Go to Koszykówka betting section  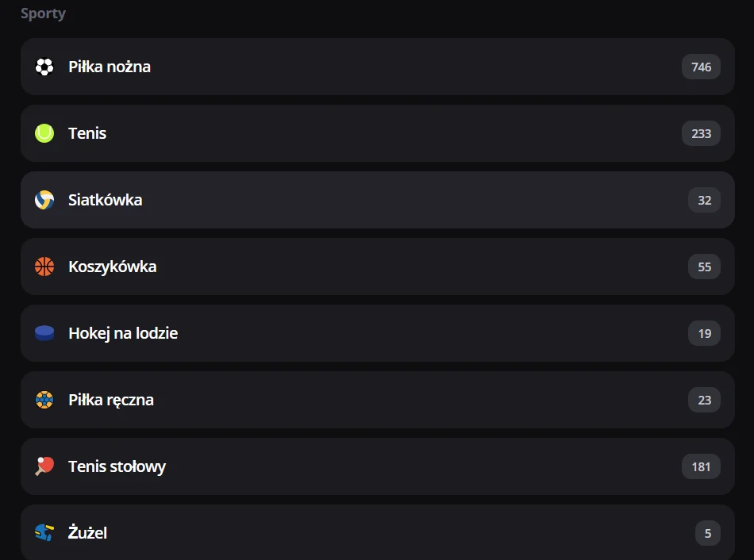(x=113, y=267)
